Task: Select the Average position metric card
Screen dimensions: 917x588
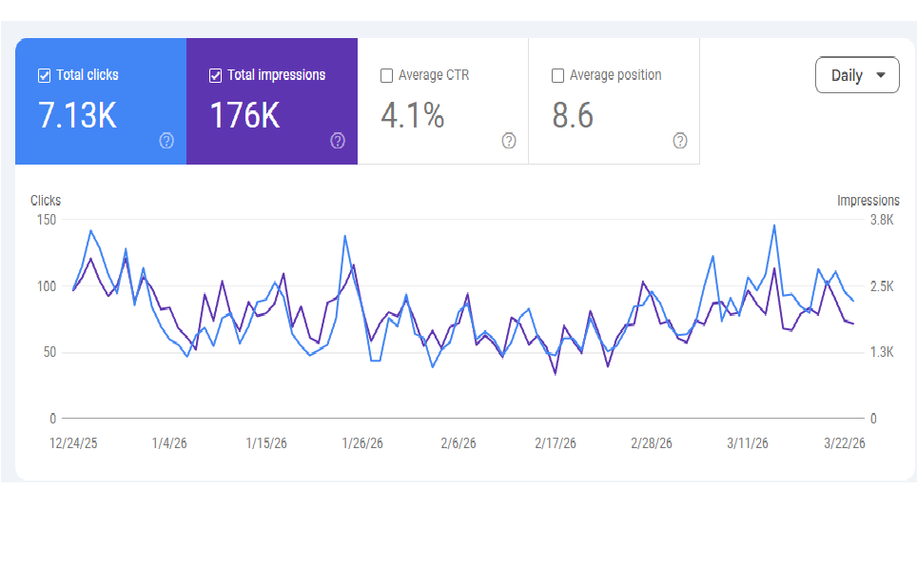Action: [x=615, y=101]
